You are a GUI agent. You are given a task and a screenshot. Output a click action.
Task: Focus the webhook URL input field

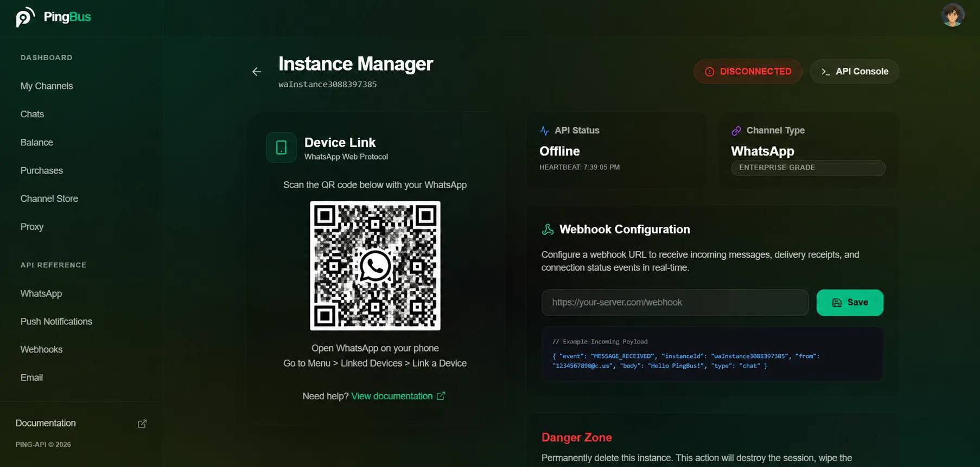(675, 303)
